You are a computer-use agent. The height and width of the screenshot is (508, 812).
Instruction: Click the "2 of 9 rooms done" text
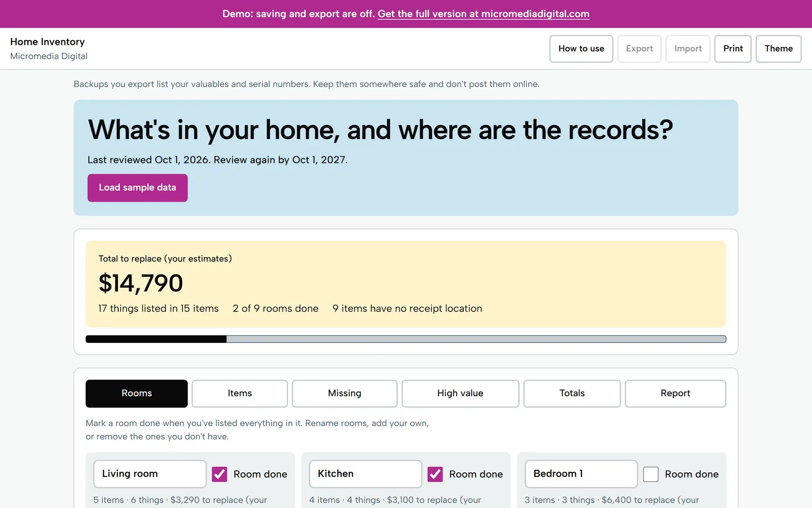pyautogui.click(x=276, y=308)
